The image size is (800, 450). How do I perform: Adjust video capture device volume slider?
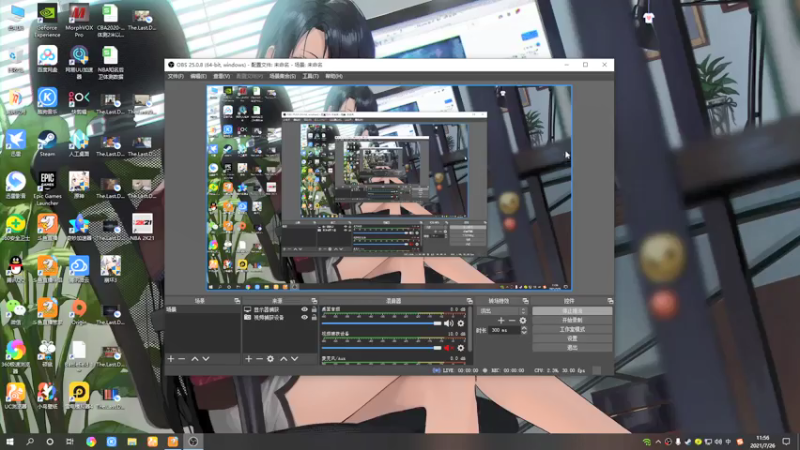tap(381, 348)
